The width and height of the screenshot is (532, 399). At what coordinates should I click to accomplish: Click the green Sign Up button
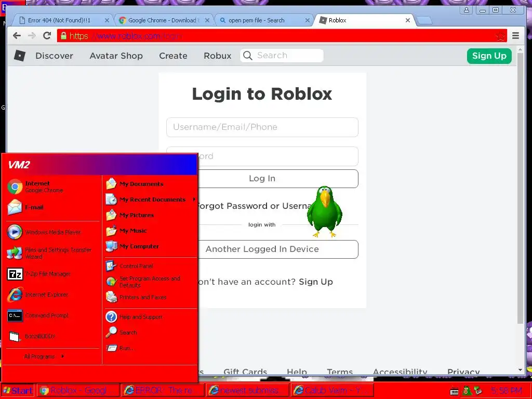[x=489, y=56]
